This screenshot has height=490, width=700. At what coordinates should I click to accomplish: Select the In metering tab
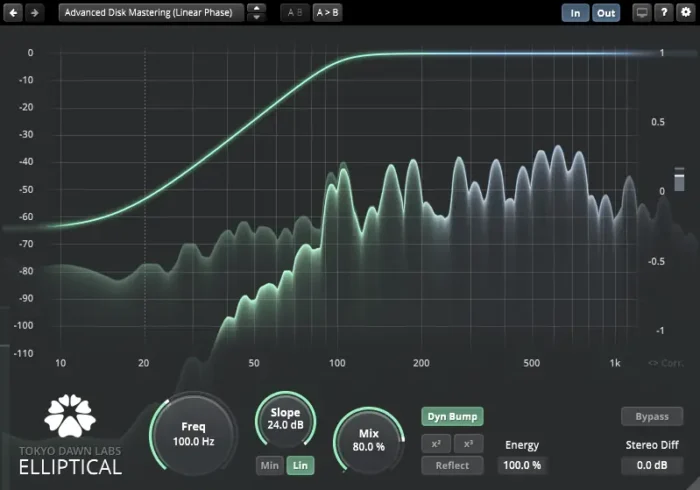pos(575,13)
